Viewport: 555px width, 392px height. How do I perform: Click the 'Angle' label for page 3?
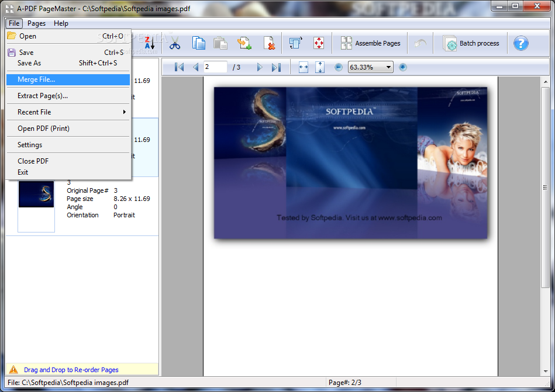[x=75, y=207]
